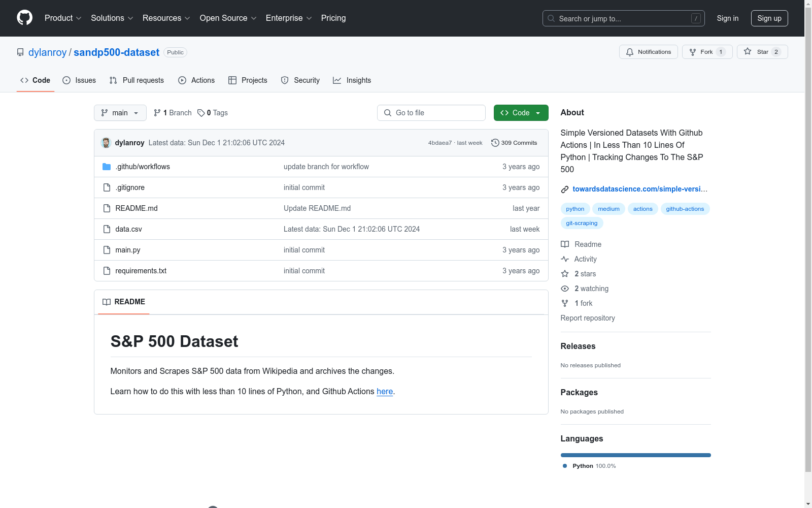Open the Releases section heading

coord(578,346)
